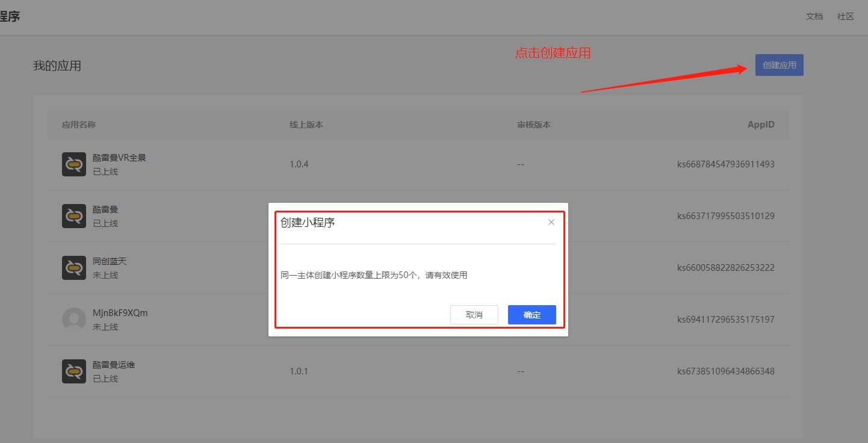Click the blue 确定 button

(532, 315)
